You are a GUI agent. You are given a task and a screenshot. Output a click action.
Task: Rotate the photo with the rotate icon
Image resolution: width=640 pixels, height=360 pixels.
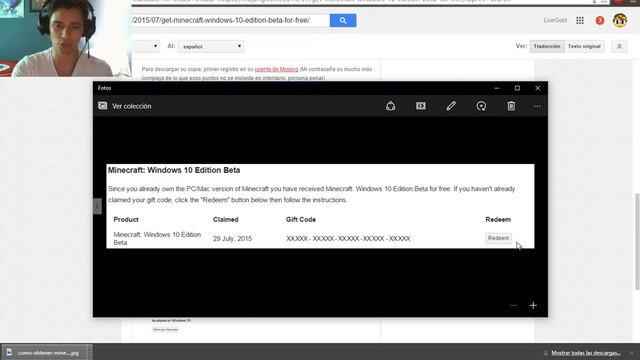tap(481, 106)
